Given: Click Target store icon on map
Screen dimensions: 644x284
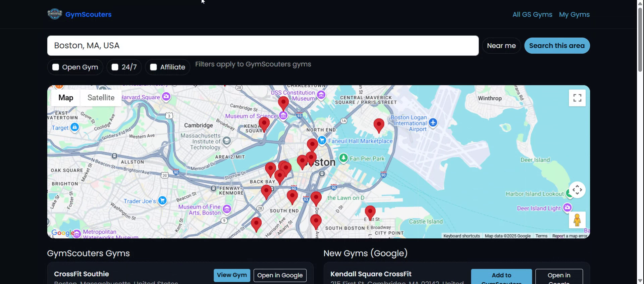Looking at the screenshot, I should pos(74,128).
